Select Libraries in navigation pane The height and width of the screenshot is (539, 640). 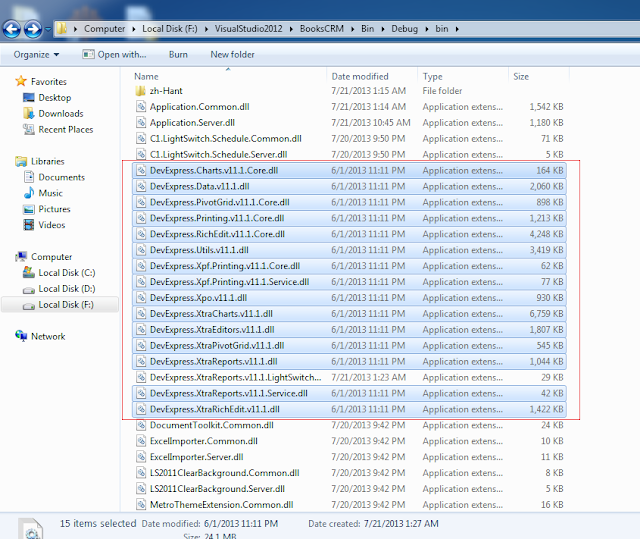[48, 161]
